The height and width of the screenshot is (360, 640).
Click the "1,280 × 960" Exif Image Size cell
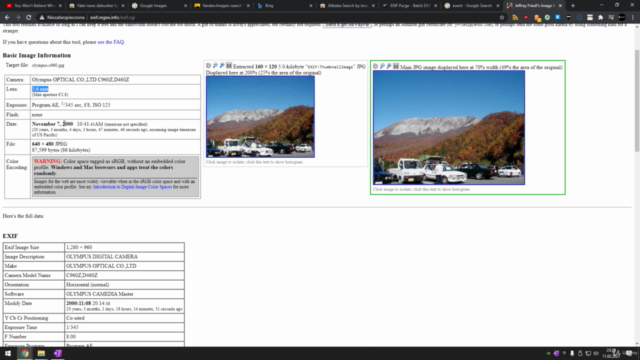coord(124,247)
